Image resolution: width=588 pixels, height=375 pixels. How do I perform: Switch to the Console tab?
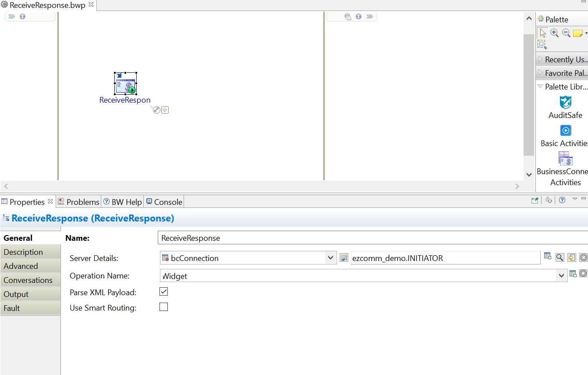pos(164,202)
